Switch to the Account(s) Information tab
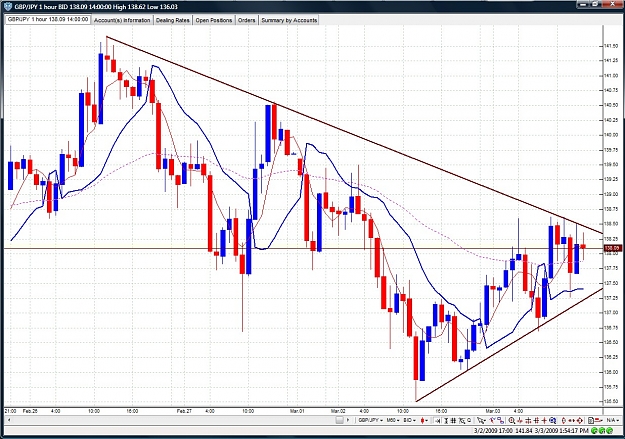The width and height of the screenshot is (625, 439). tap(122, 20)
